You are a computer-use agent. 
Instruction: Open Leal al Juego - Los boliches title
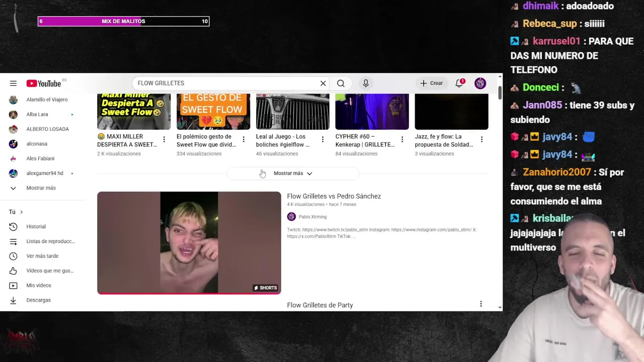click(x=283, y=141)
